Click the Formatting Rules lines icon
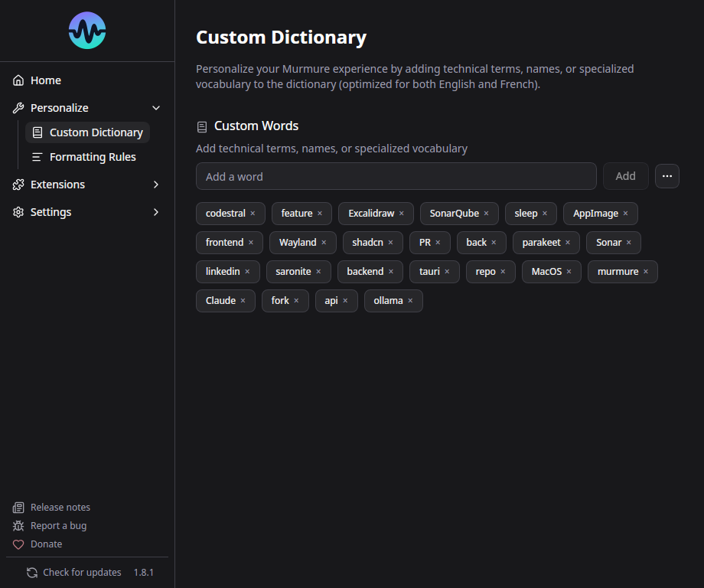Screen dimensions: 704x588 point(38,156)
